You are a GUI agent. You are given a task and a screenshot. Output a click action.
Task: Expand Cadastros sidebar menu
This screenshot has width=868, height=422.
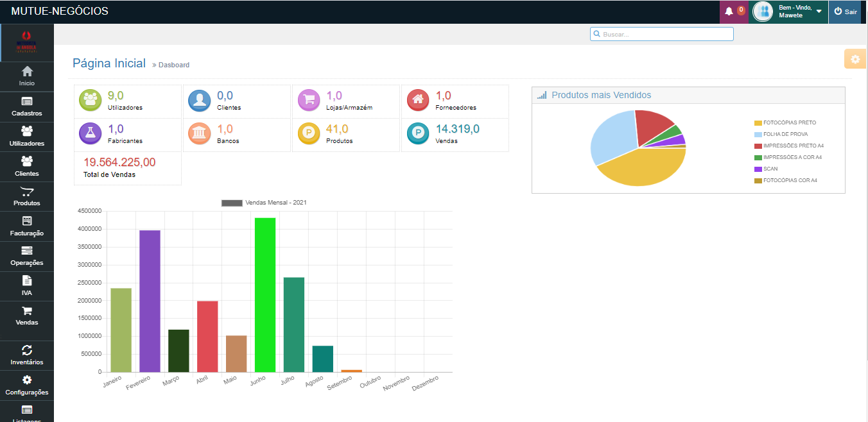point(27,106)
